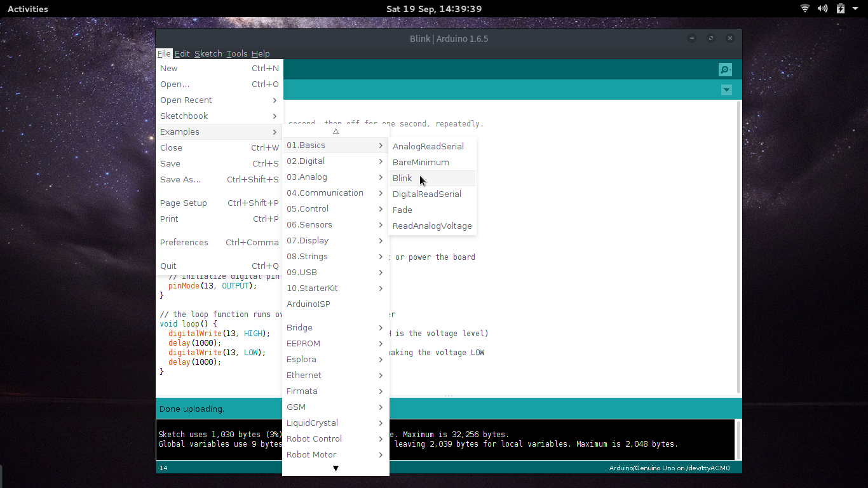The height and width of the screenshot is (488, 868).
Task: Choose Page Setup from the File menu
Action: click(219, 203)
